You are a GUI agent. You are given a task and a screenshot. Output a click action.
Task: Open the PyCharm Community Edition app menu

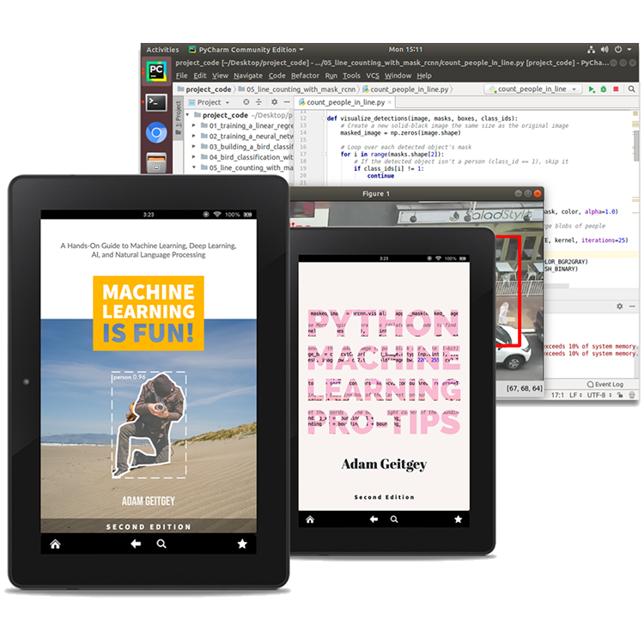click(246, 50)
